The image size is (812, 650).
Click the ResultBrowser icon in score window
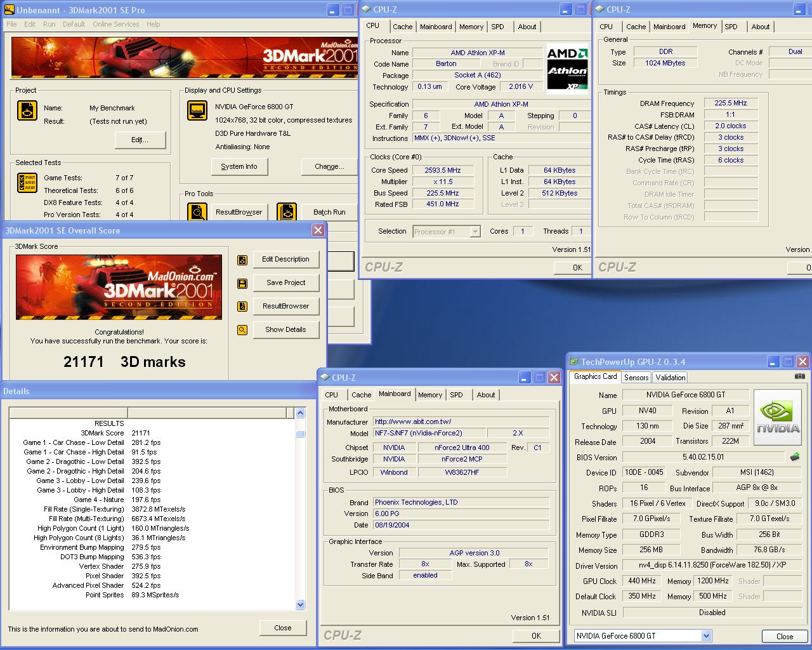(x=242, y=307)
